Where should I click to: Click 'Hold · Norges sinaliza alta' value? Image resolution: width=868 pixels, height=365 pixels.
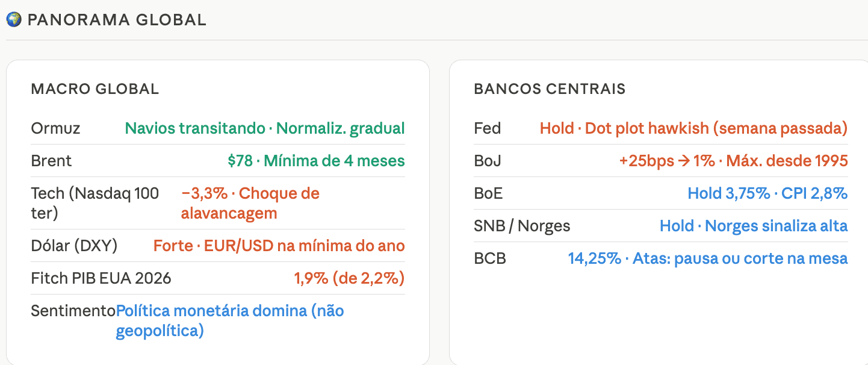point(754,226)
